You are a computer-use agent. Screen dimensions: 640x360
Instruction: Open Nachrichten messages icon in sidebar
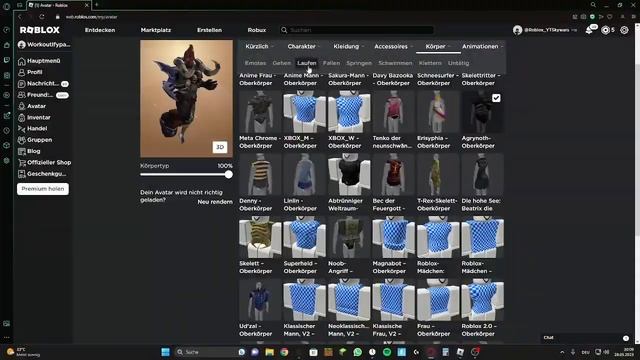22,84
